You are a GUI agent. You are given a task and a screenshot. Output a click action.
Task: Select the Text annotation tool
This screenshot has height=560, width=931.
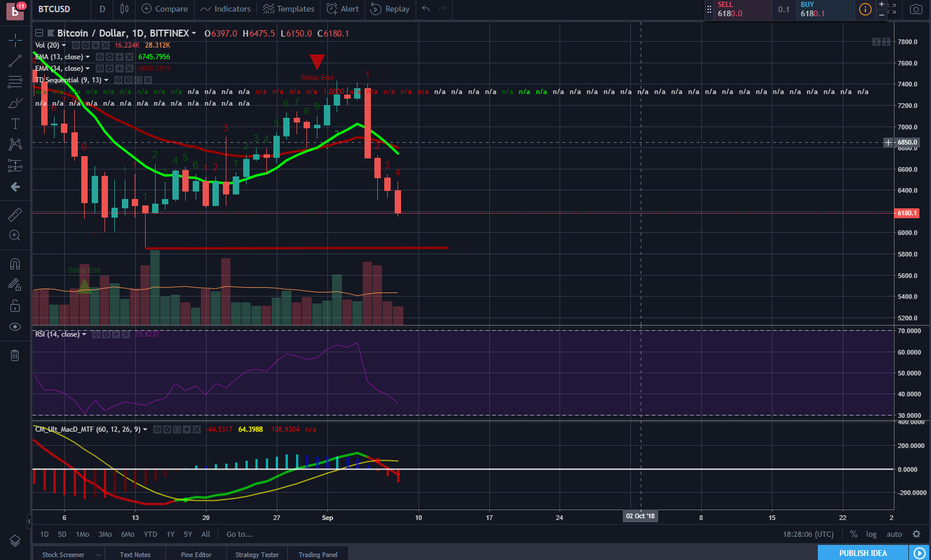[x=15, y=124]
